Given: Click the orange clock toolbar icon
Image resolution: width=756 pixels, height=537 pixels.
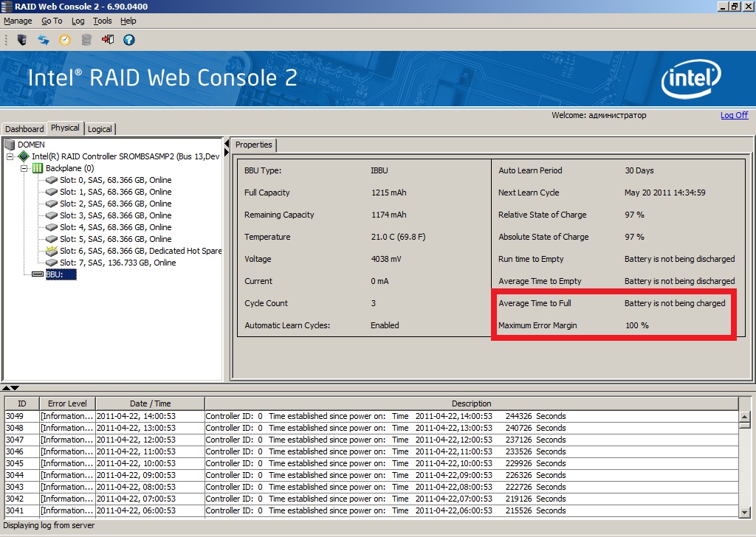Looking at the screenshot, I should click(x=65, y=40).
